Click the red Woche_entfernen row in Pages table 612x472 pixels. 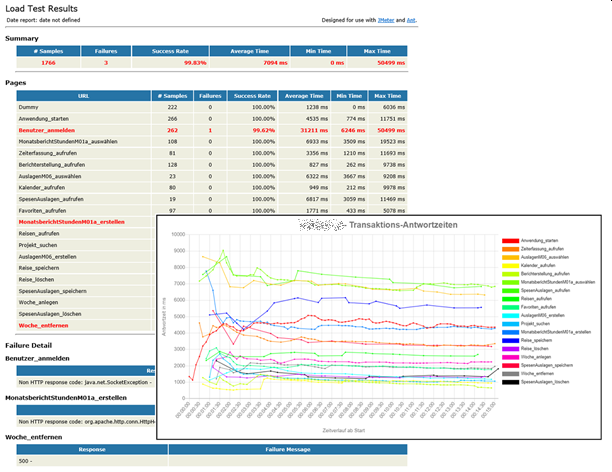pyautogui.click(x=43, y=325)
